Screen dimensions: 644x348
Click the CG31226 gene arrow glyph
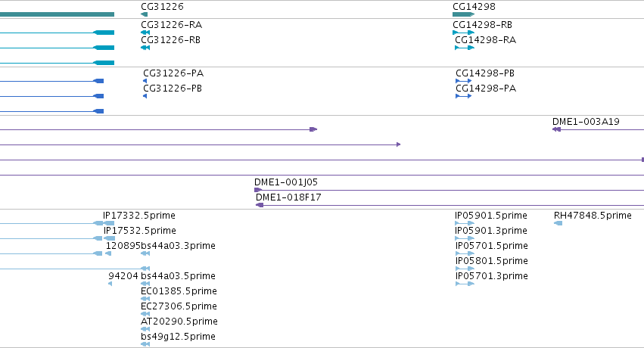click(144, 14)
